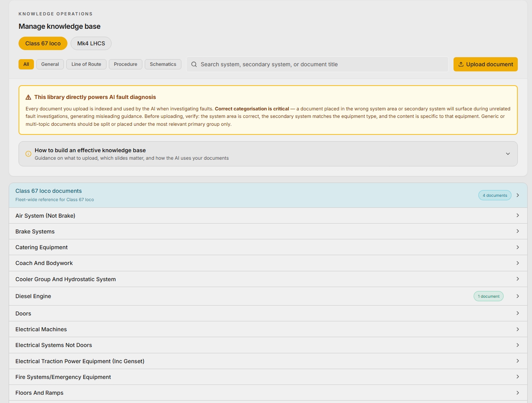Expand the Catering Equipment row
The height and width of the screenshot is (403, 532).
click(268, 247)
